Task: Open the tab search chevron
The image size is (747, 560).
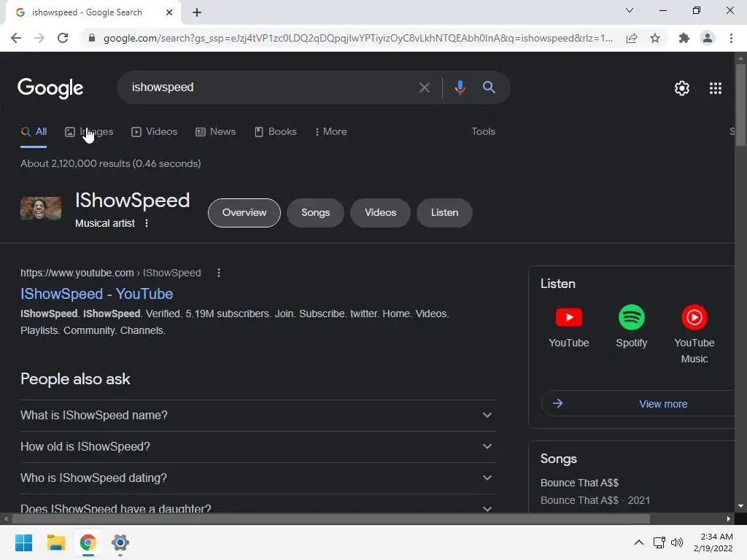Action: click(x=630, y=10)
